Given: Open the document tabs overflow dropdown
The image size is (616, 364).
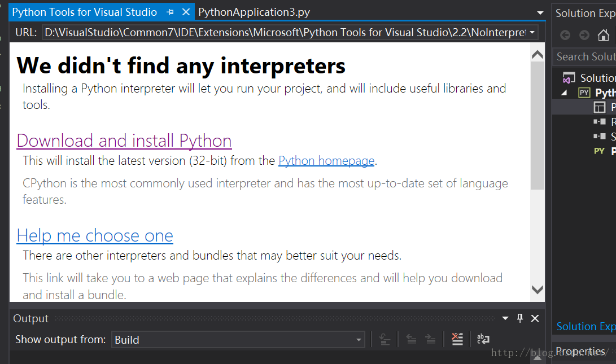Looking at the screenshot, I should point(540,13).
